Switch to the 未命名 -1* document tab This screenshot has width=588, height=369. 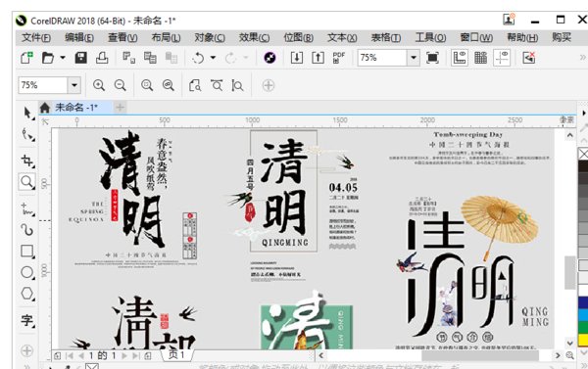point(76,108)
